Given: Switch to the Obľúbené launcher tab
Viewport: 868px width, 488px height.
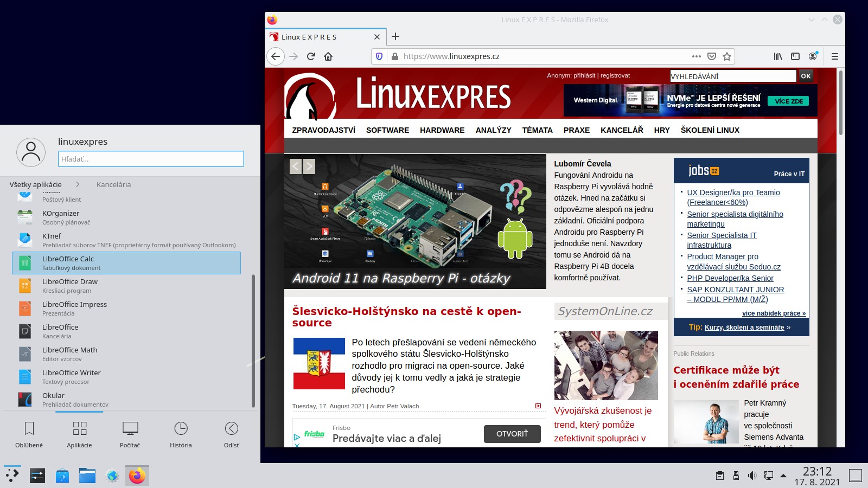Looking at the screenshot, I should coord(29,434).
